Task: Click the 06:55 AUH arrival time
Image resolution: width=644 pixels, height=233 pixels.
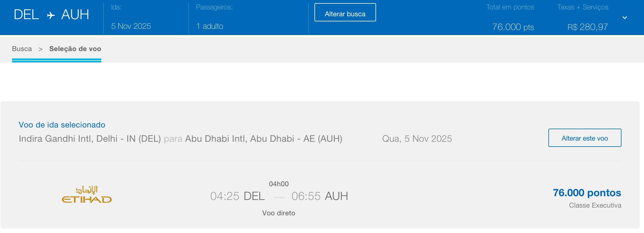Action: click(320, 196)
